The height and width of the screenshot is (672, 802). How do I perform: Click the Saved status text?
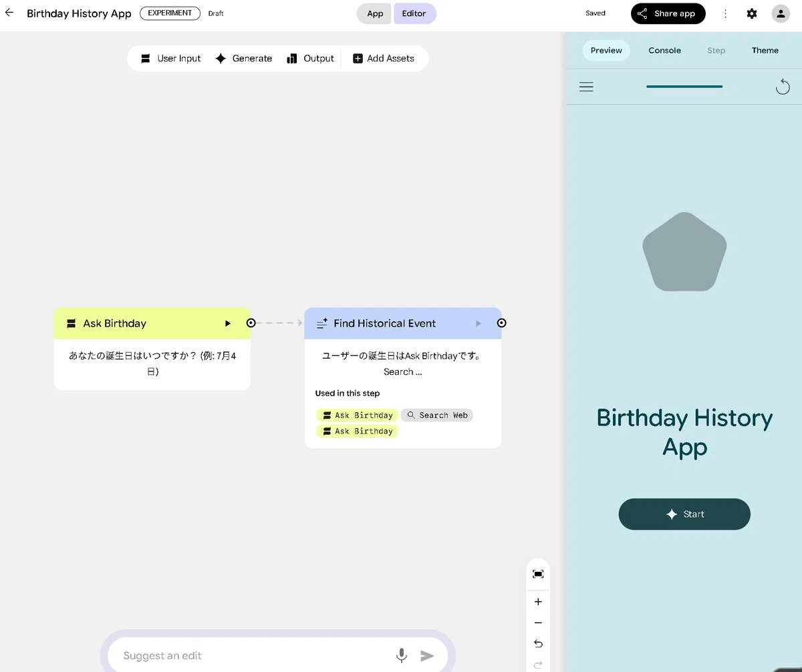(x=595, y=13)
